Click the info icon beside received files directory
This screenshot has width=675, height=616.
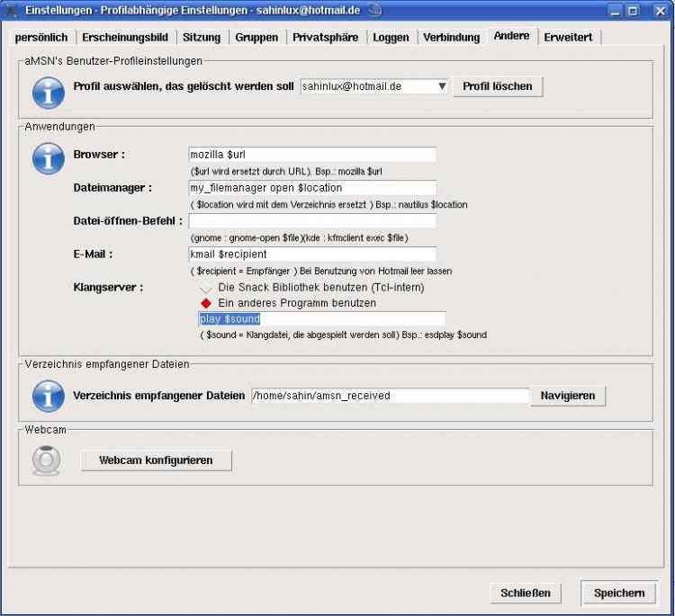48,395
